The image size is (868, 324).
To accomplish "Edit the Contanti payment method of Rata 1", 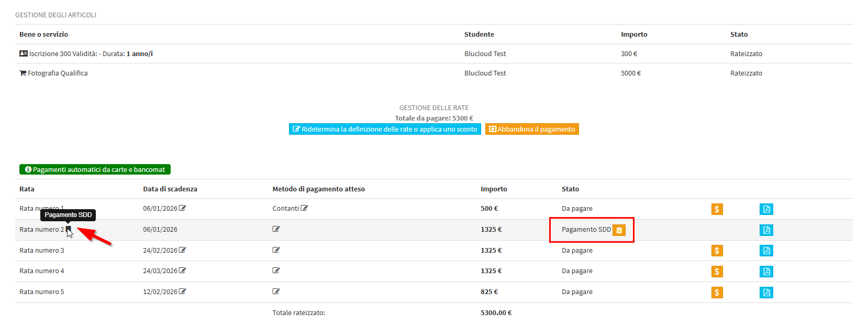I will pos(304,208).
